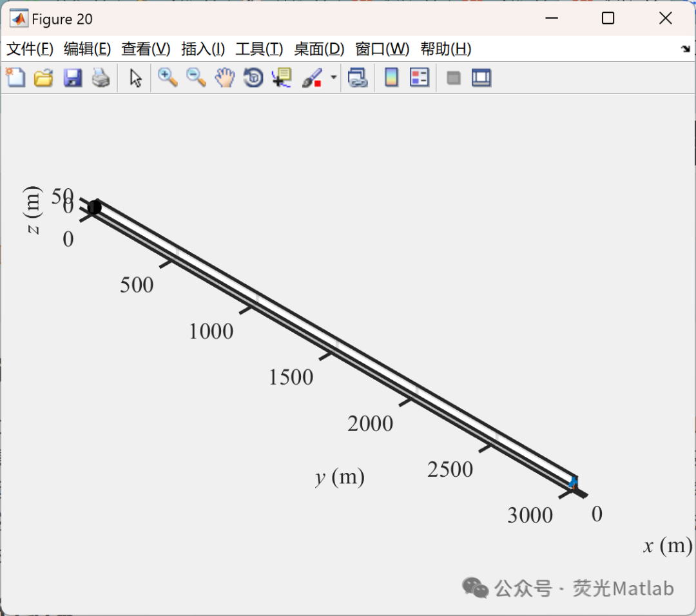This screenshot has width=696, height=616.
Task: Click the z (m) axis label
Action: tap(32, 210)
